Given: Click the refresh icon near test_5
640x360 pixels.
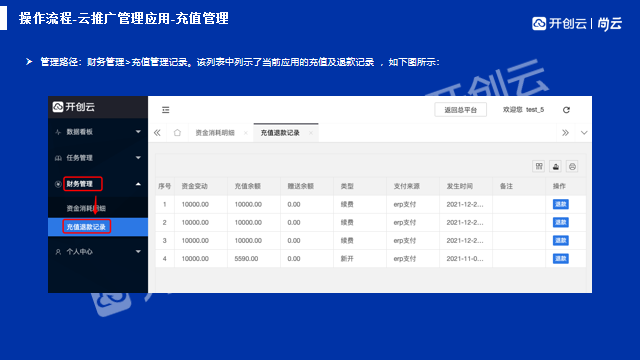Looking at the screenshot, I should [x=566, y=110].
